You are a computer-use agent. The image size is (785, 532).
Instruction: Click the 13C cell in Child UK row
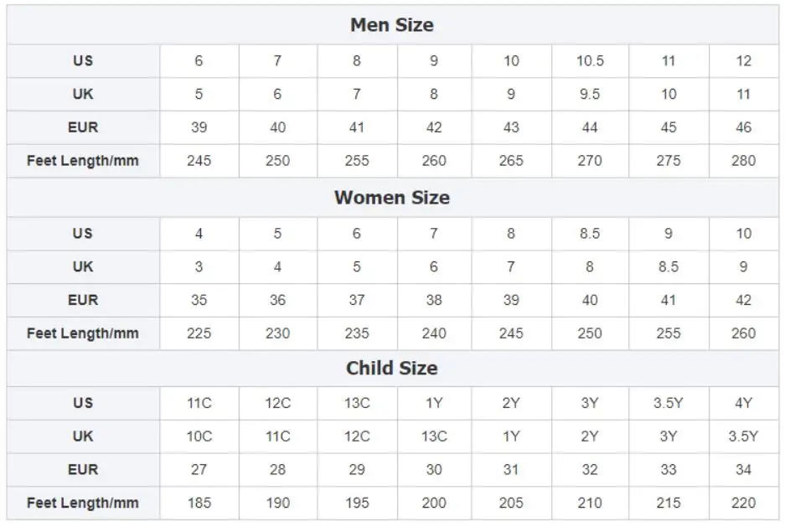point(434,436)
